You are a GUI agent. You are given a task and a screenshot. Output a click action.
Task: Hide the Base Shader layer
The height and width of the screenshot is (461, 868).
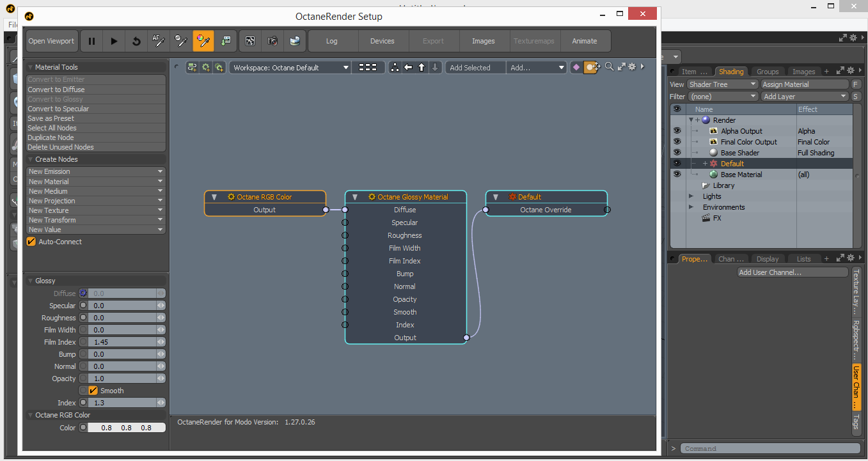pos(677,153)
